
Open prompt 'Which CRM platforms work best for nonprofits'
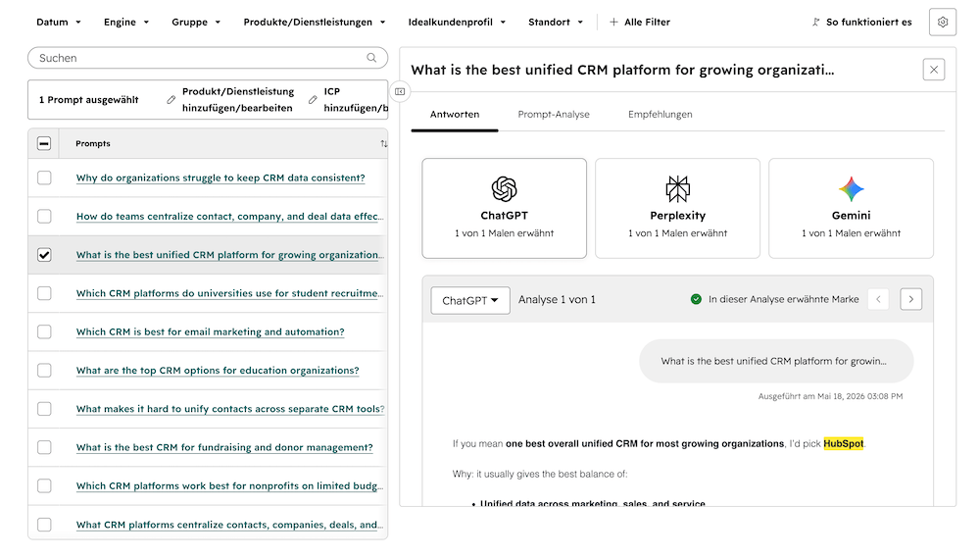[x=230, y=485]
